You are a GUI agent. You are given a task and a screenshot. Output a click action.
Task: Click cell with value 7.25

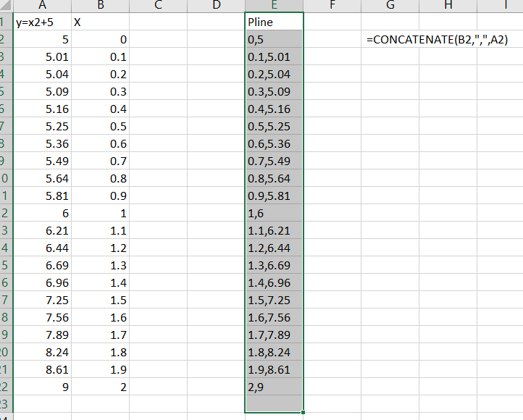(x=42, y=300)
